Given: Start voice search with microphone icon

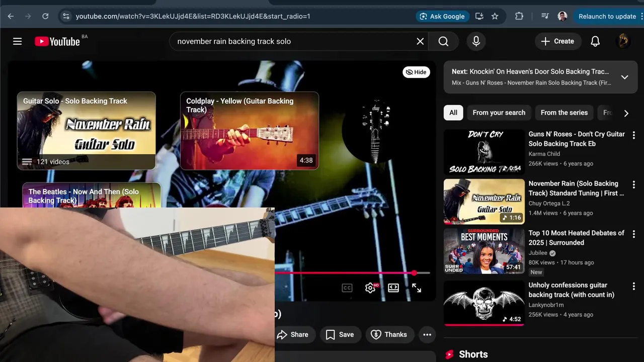Looking at the screenshot, I should [x=476, y=41].
